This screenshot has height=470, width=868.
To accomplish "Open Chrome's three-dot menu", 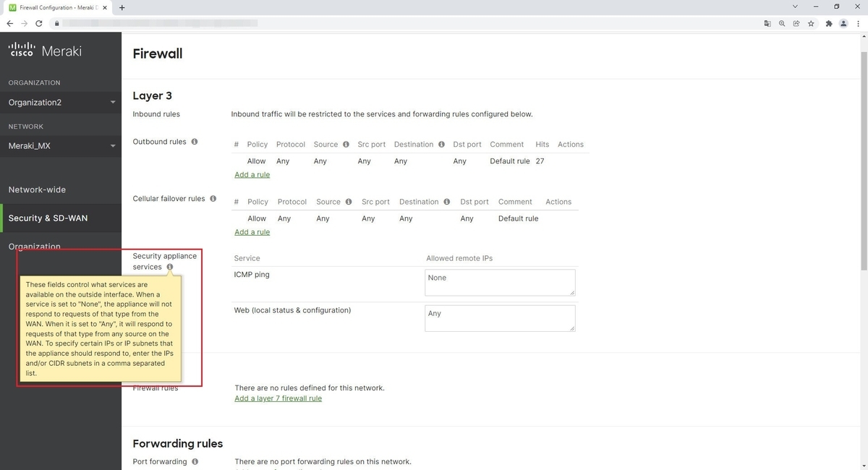I will [858, 23].
